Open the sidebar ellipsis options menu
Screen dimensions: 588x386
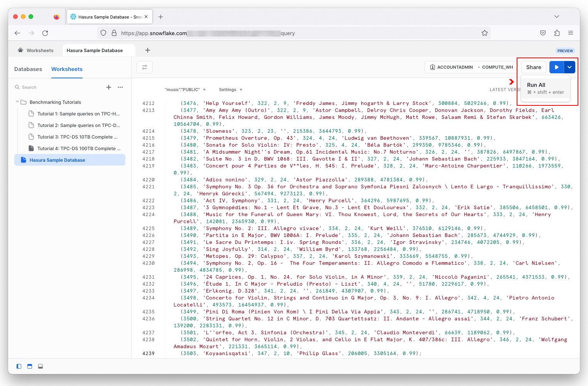120,87
